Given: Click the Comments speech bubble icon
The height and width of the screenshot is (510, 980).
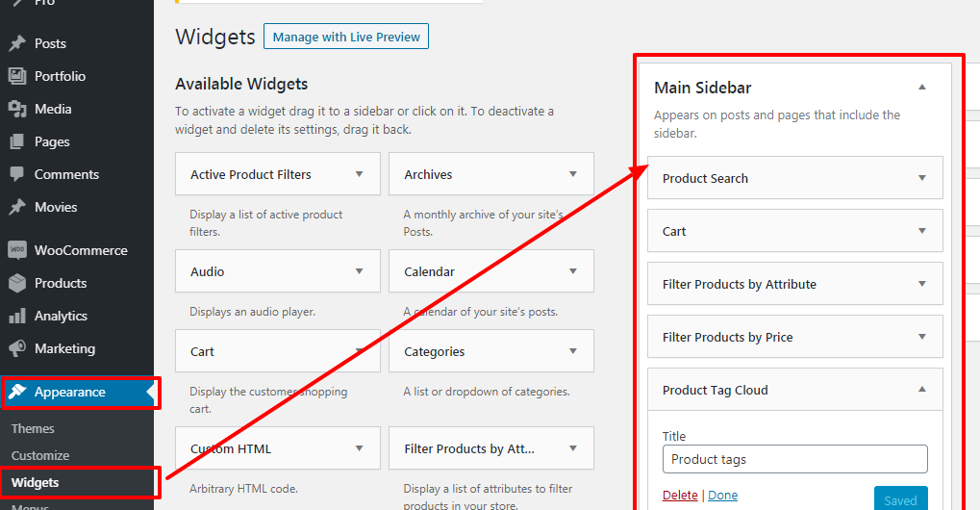Looking at the screenshot, I should [x=17, y=174].
